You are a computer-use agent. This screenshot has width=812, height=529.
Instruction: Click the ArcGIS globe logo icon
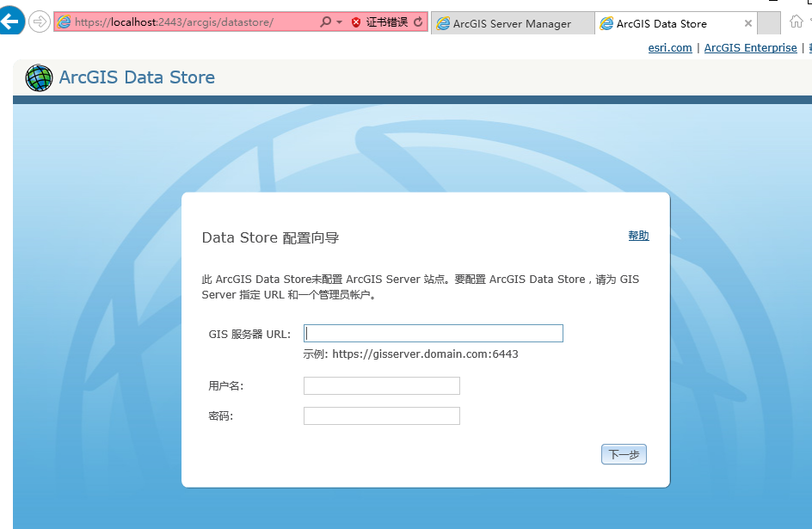pos(39,77)
